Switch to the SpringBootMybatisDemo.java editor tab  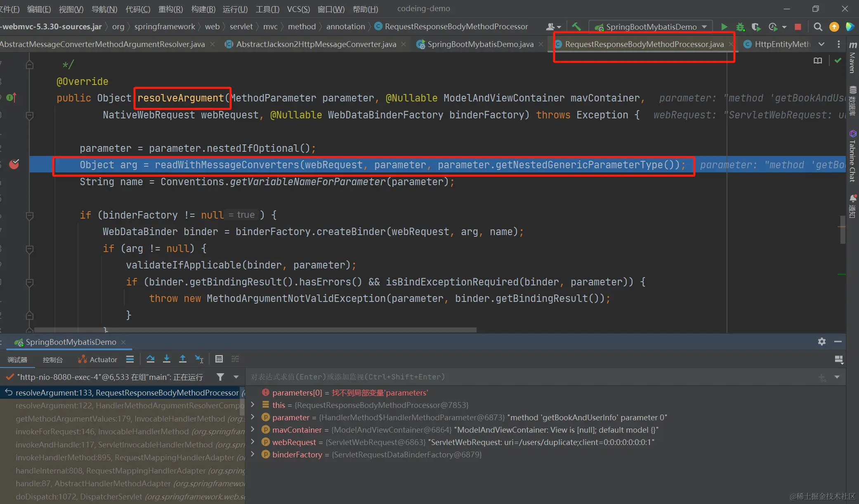pyautogui.click(x=480, y=44)
